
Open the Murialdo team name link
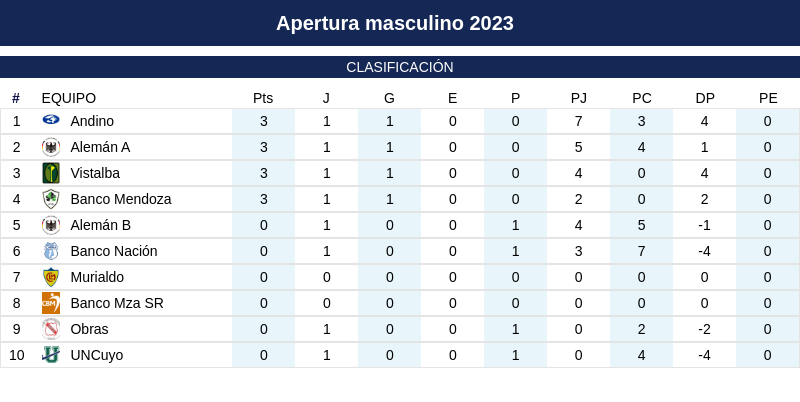click(x=97, y=278)
